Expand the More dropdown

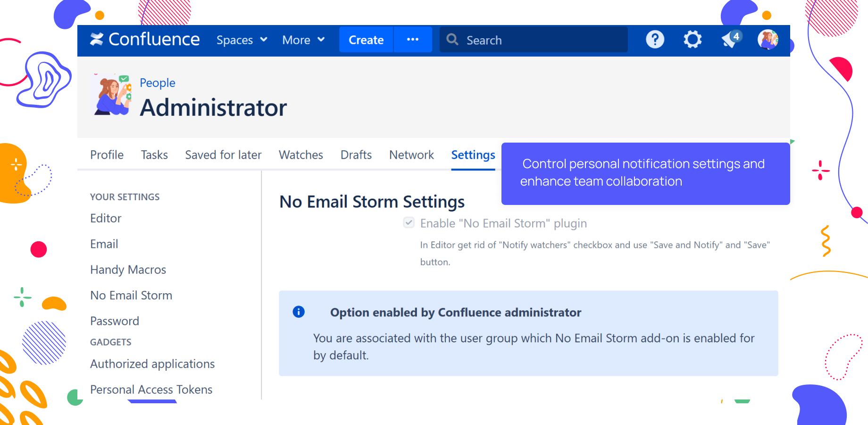point(303,40)
